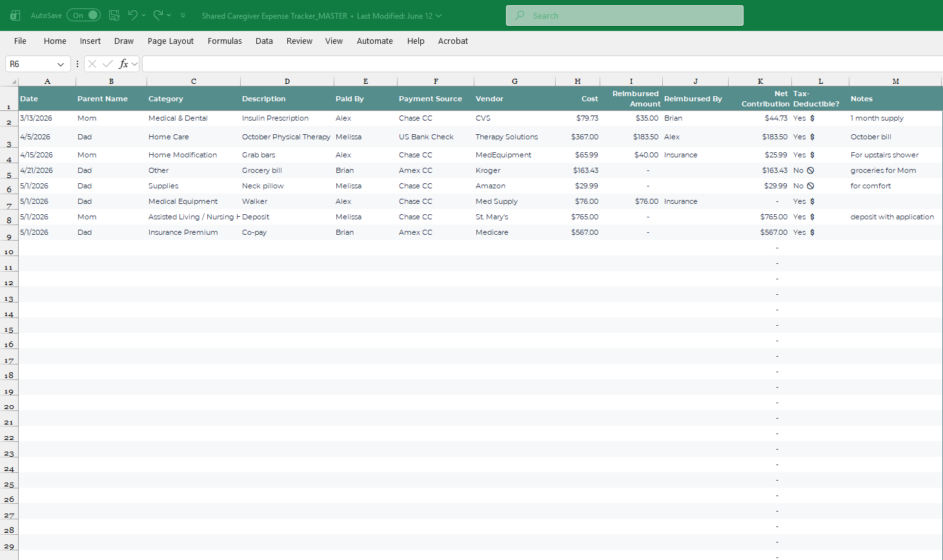This screenshot has width=943, height=560.
Task: Click the formula bar options dots
Action: point(77,64)
